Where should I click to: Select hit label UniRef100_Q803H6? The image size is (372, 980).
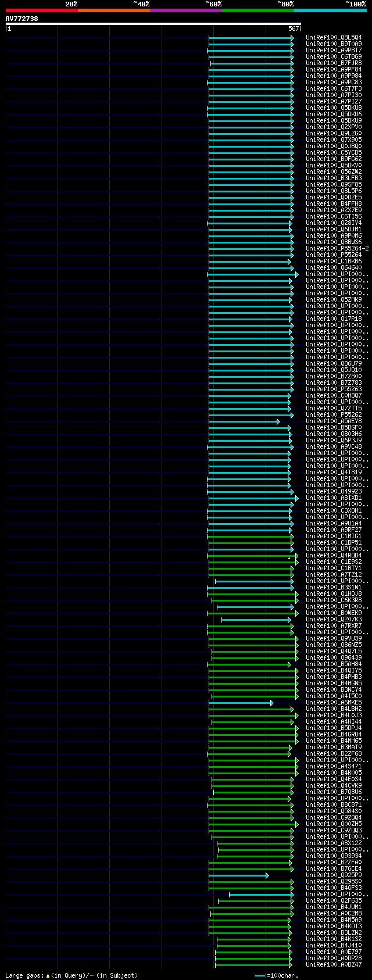(x=334, y=434)
